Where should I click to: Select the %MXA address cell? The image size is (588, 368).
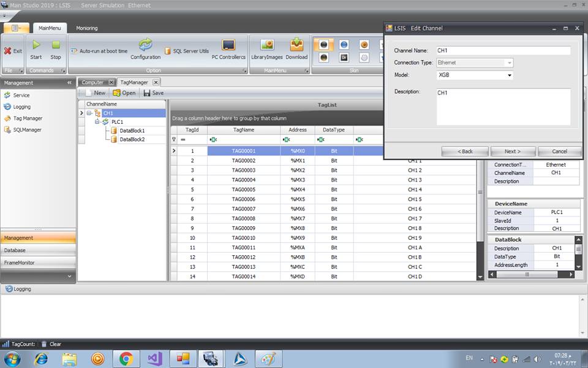[x=298, y=248]
